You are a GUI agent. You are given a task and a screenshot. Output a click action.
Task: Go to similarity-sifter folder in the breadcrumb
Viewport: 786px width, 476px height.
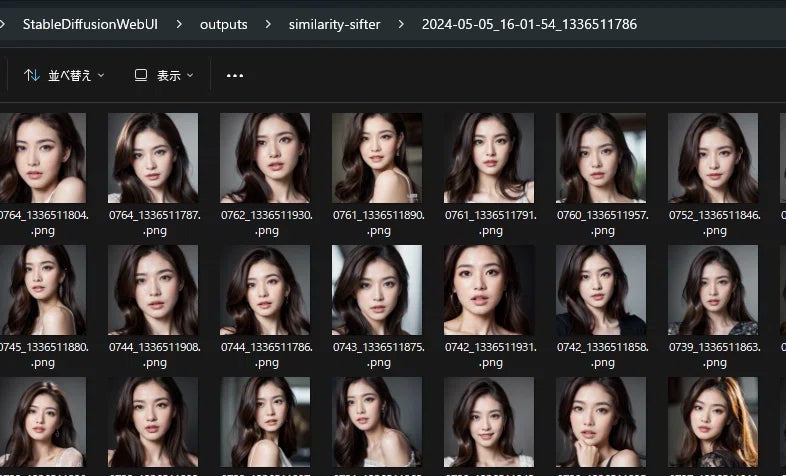[334, 24]
